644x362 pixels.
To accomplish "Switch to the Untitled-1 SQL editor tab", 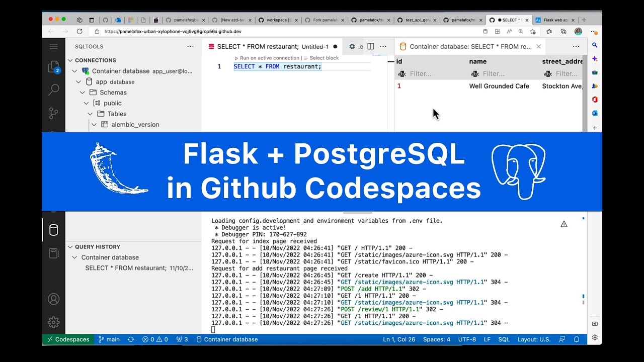I will (x=273, y=46).
